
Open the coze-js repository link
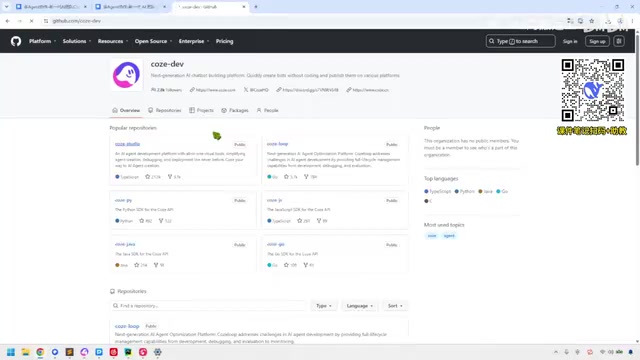point(274,200)
